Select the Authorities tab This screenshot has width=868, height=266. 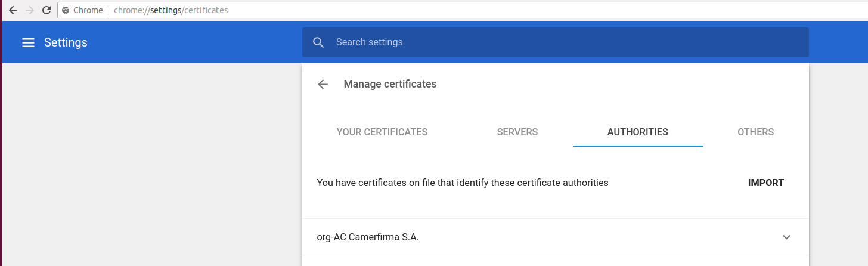click(x=637, y=132)
